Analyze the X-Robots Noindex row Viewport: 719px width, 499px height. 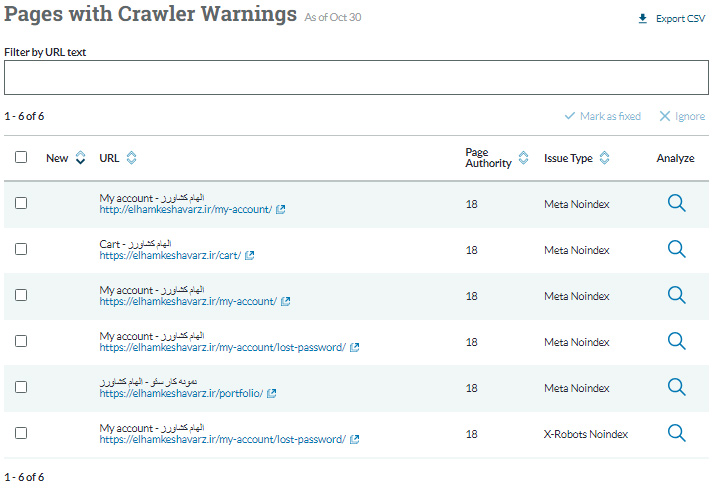click(676, 433)
